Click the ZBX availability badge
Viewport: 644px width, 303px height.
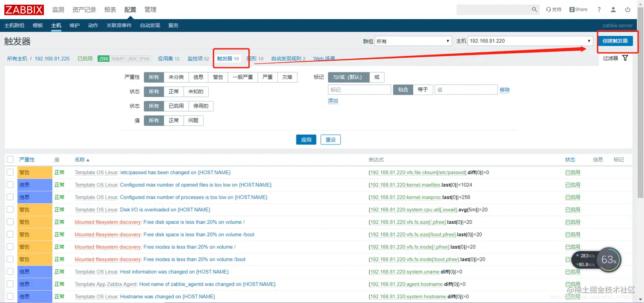tap(103, 59)
